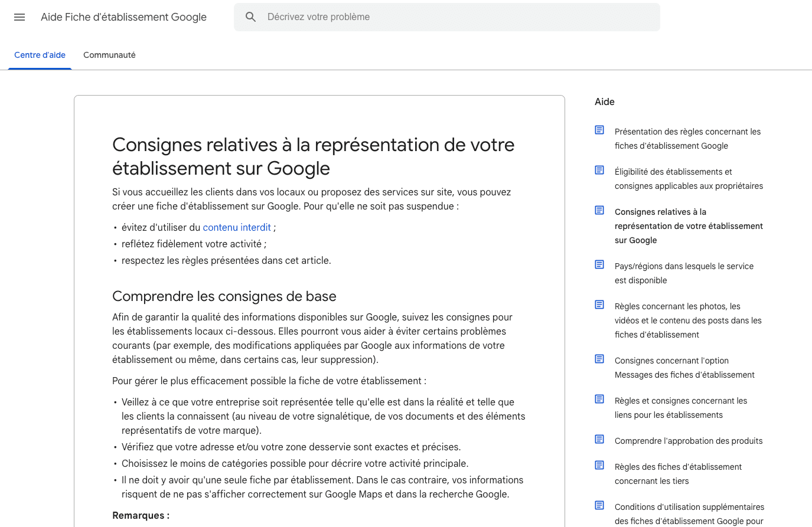Open Présentation des règles concernant les fiches
The image size is (812, 527).
687,139
